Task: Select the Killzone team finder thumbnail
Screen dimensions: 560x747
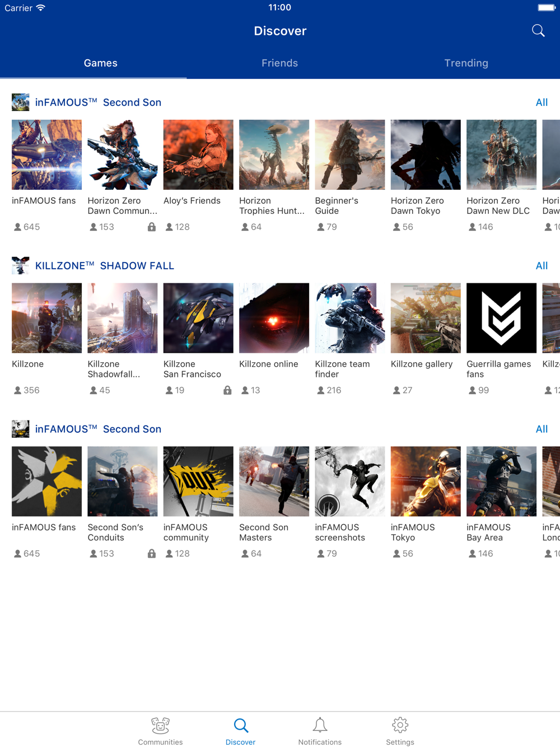Action: click(350, 318)
